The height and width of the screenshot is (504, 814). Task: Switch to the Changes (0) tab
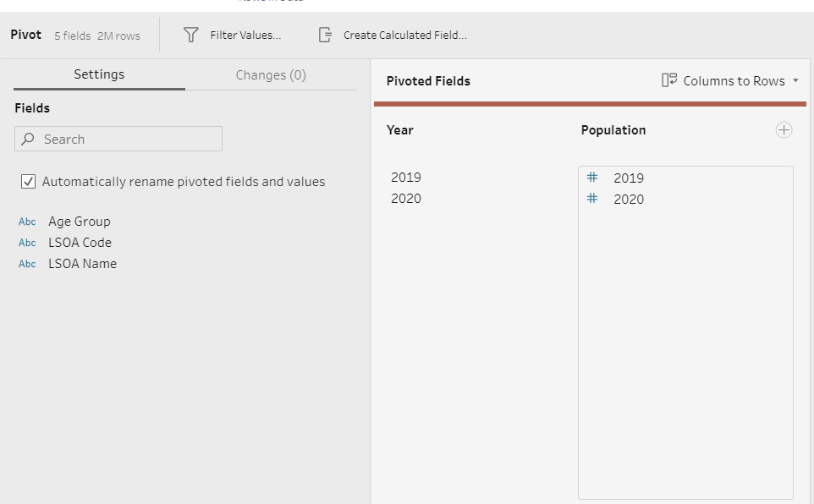[x=271, y=74]
